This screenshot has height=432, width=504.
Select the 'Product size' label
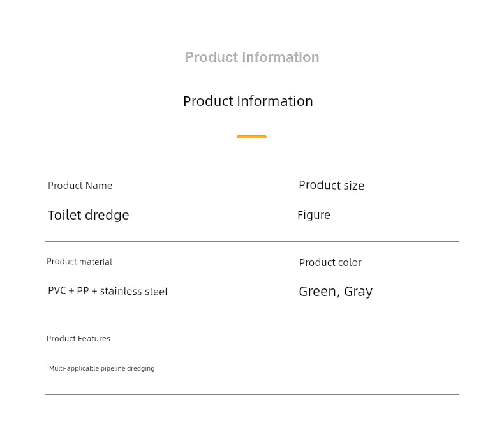pyautogui.click(x=331, y=185)
